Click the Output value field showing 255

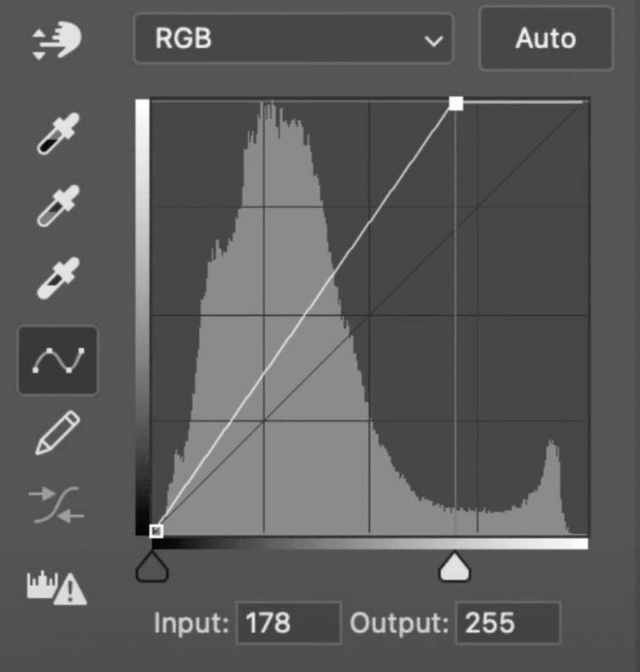(508, 623)
